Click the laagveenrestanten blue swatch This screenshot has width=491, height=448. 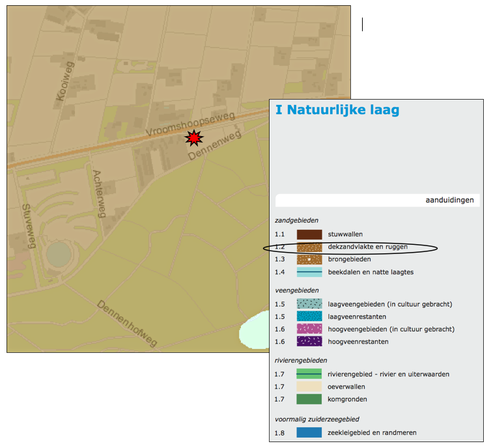(x=309, y=316)
